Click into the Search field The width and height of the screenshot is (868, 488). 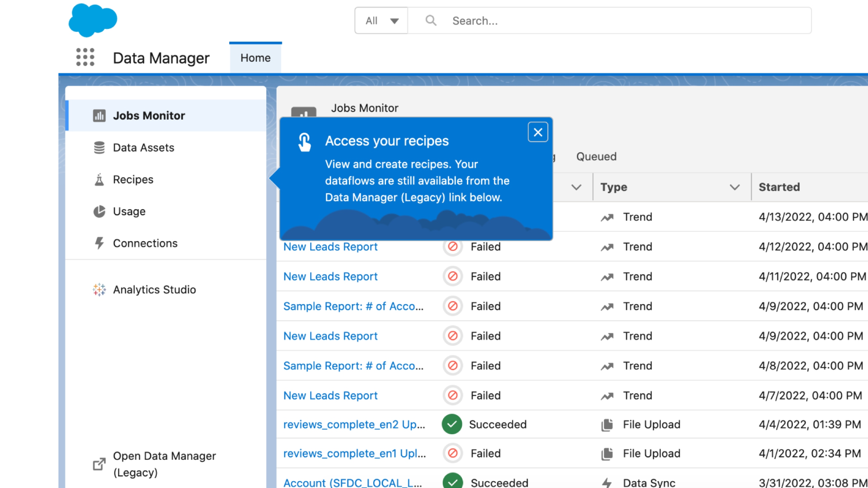[x=625, y=21]
